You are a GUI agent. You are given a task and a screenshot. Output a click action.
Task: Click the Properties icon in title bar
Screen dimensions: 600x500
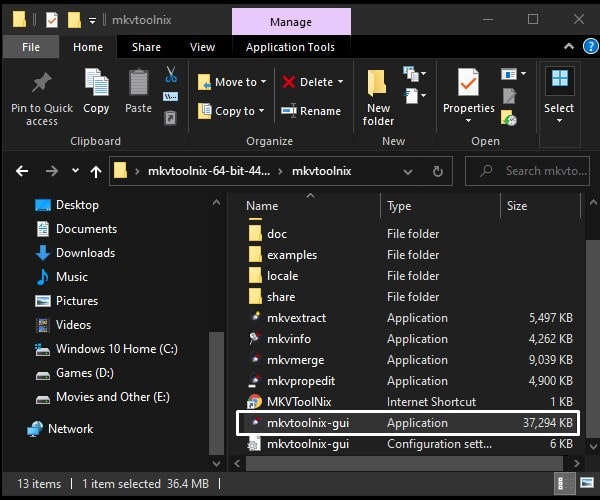click(52, 20)
